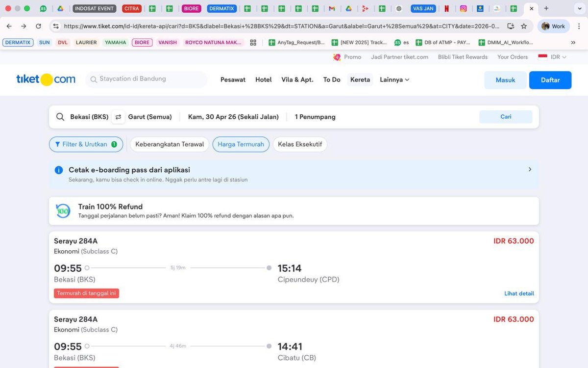Open Jadi Partner tiket.com link
This screenshot has width=588, height=368.
tap(399, 57)
